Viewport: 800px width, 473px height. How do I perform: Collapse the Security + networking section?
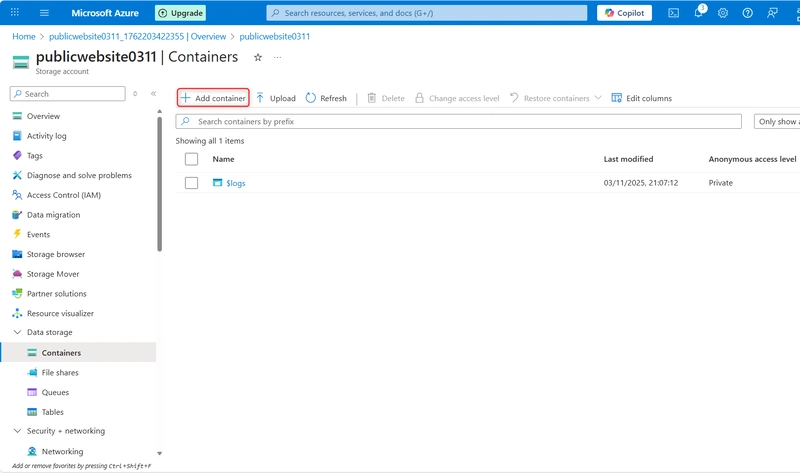[17, 431]
